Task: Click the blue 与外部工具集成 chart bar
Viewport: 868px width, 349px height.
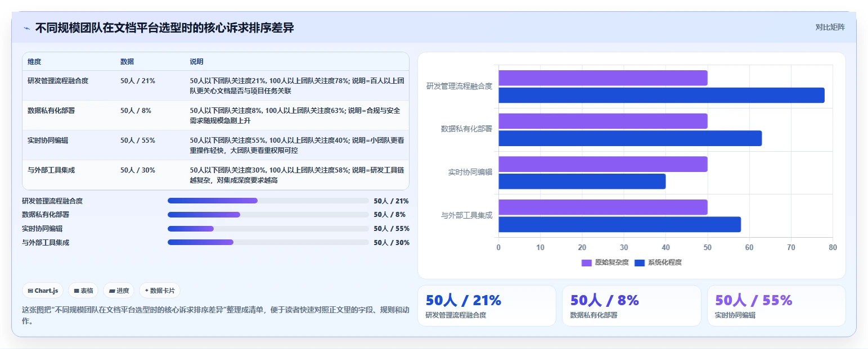Action: click(x=620, y=224)
